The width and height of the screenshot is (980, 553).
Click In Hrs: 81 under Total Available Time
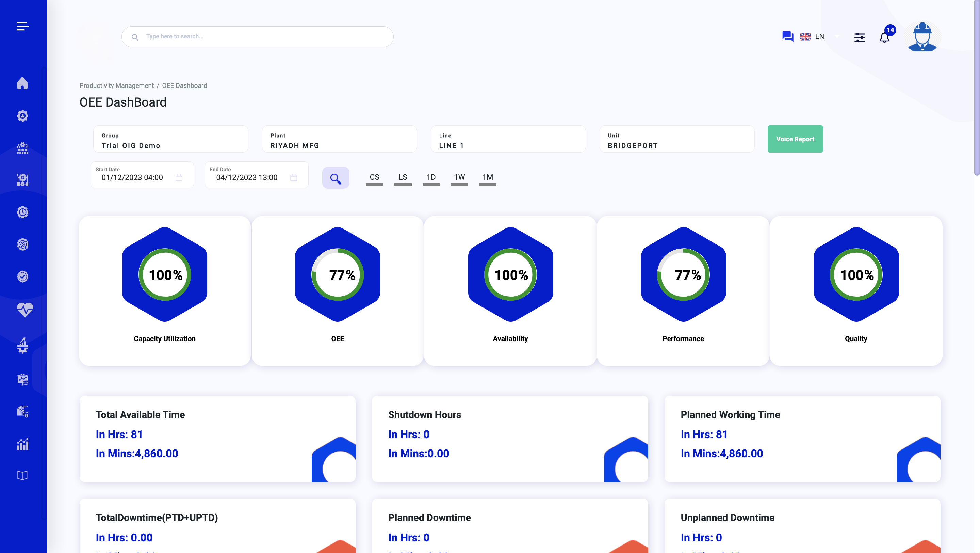click(119, 434)
